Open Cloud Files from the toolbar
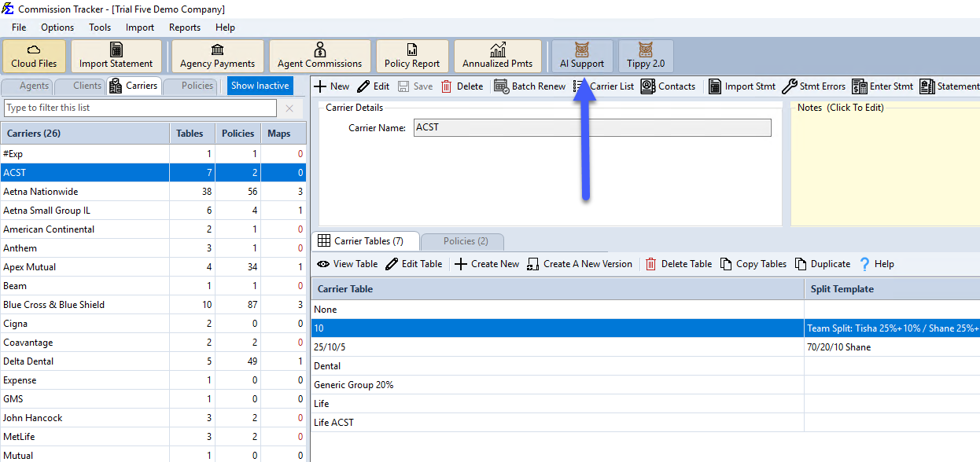This screenshot has height=462, width=980. pos(35,56)
